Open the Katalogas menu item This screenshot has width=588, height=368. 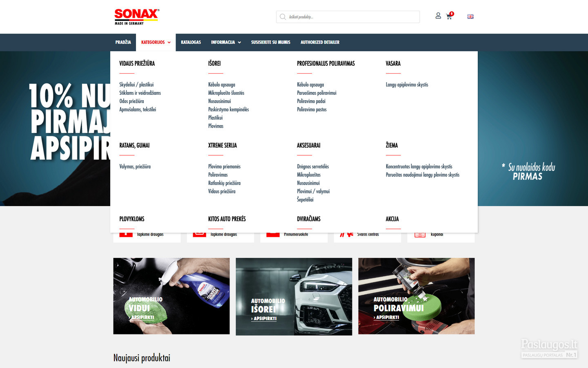pyautogui.click(x=191, y=42)
